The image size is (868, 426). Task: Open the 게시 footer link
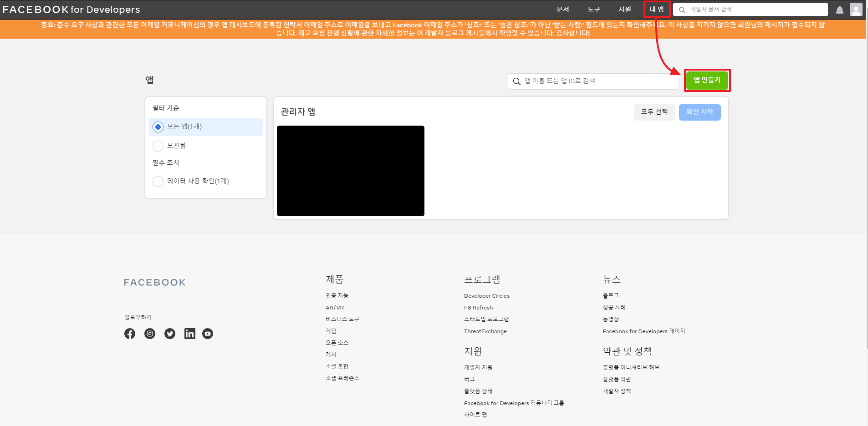[331, 355]
